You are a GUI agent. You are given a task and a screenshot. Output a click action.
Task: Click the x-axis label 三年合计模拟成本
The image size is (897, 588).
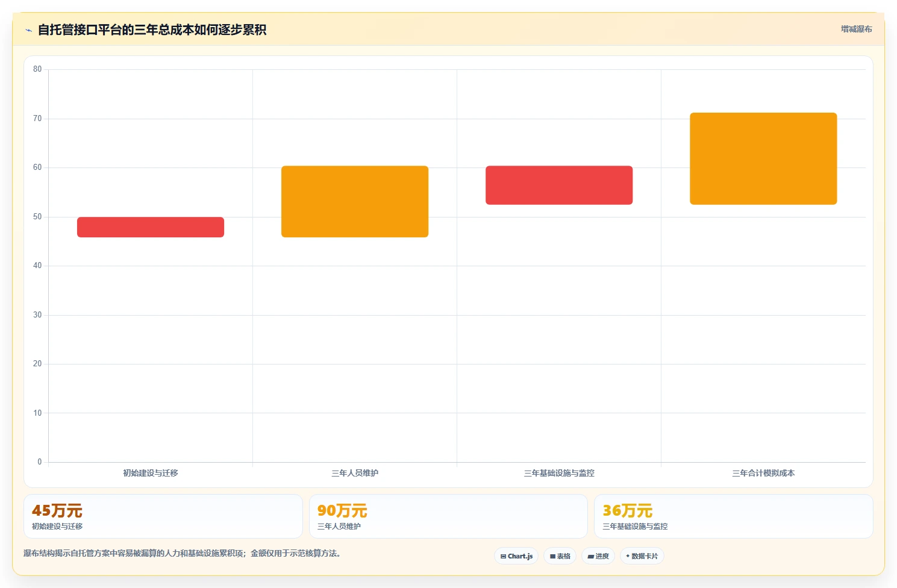click(x=763, y=473)
